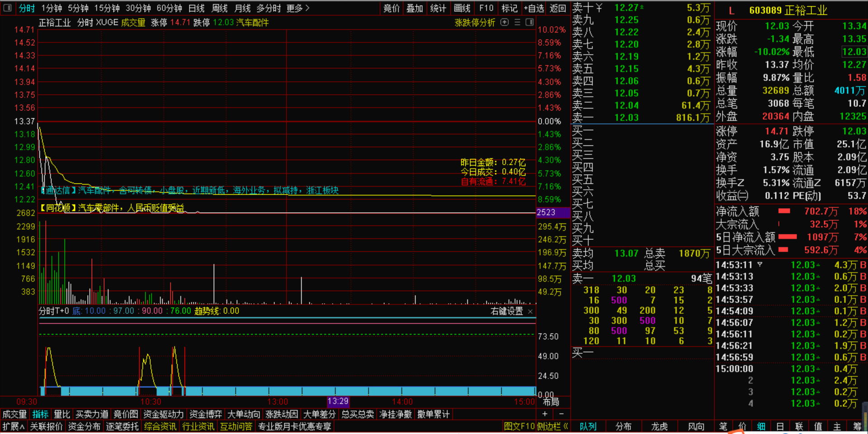Toggle the split-panel icon above the chart
This screenshot has height=434, width=868.
coord(530,22)
